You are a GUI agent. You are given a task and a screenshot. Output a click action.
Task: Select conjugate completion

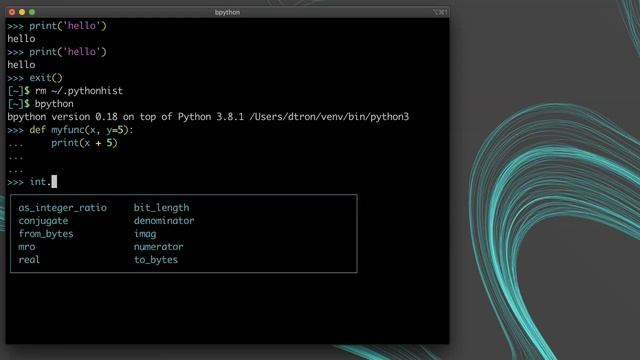(x=43, y=221)
